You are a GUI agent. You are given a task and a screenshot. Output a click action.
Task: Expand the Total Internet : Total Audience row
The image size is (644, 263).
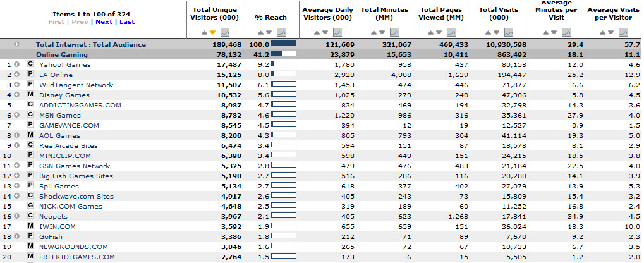[x=17, y=44]
